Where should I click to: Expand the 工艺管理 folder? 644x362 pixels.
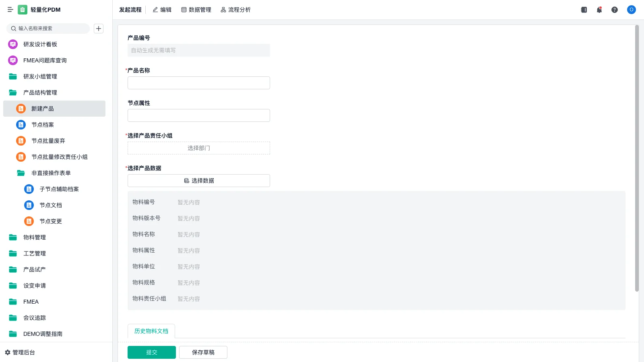click(x=35, y=253)
